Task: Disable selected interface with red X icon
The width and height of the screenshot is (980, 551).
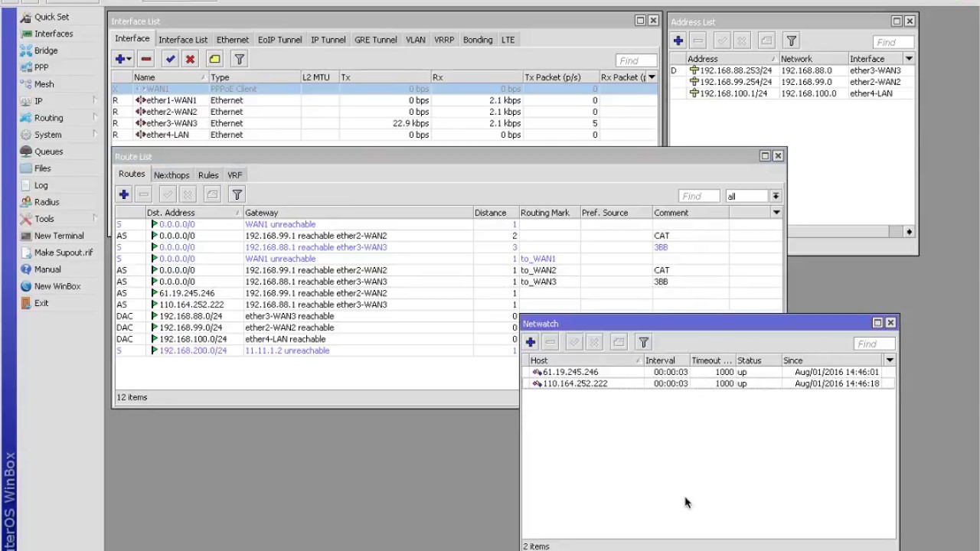Action: [190, 59]
